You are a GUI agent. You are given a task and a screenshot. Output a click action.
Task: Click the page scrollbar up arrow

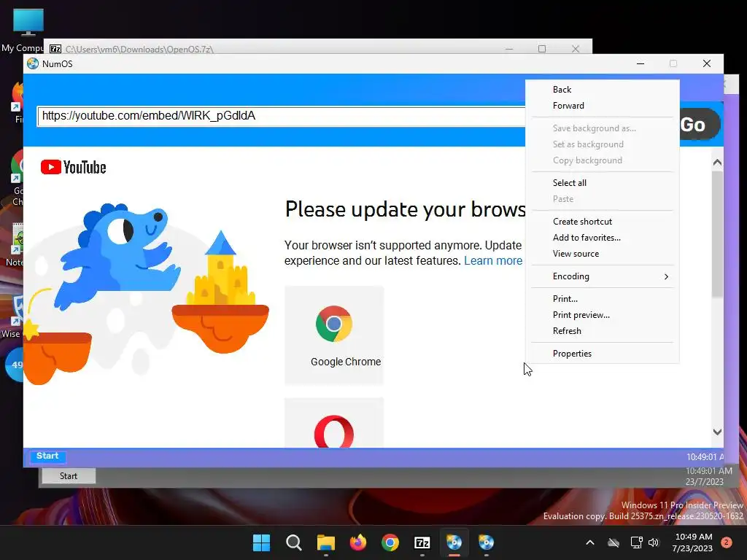717,163
